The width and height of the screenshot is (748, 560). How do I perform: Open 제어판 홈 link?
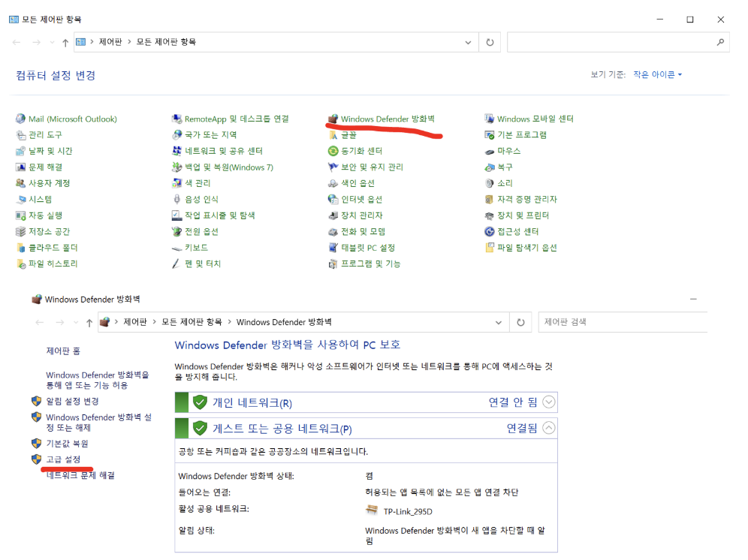pyautogui.click(x=63, y=351)
